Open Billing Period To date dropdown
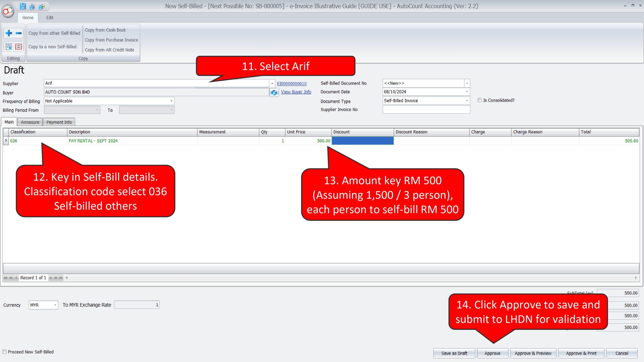The height and width of the screenshot is (362, 644). click(171, 110)
